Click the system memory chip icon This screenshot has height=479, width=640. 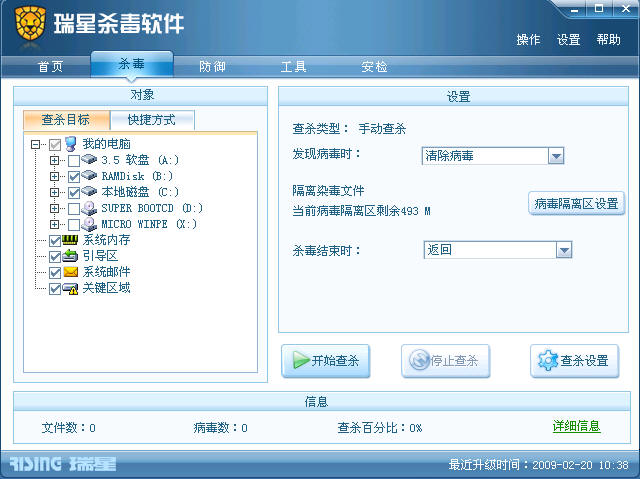click(x=70, y=240)
